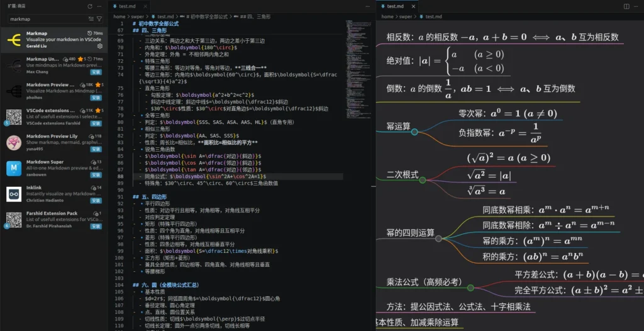Install Markdown Super
The width and height of the screenshot is (644, 331).
(96, 175)
